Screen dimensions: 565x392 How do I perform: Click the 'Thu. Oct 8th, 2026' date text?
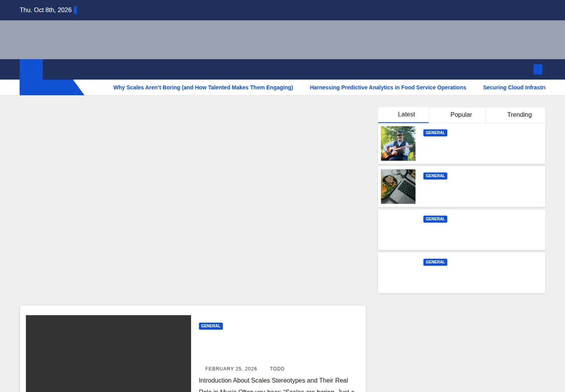(x=46, y=10)
